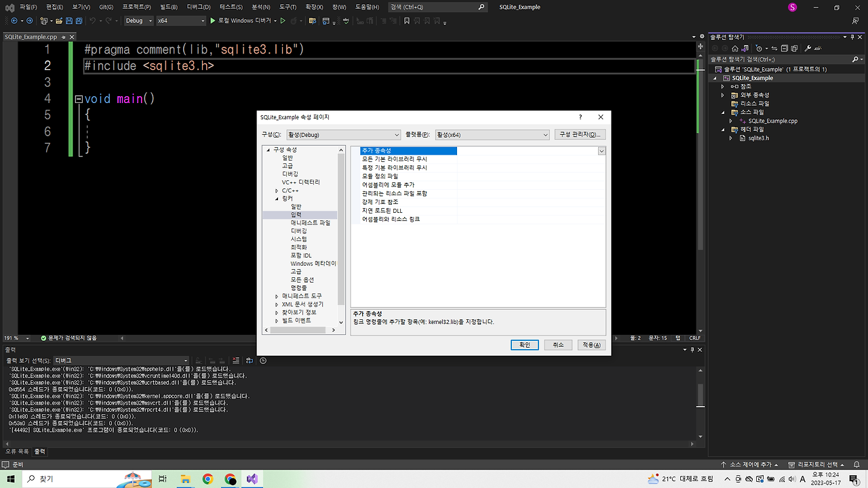Start debugging with the green play arrow

coord(213,20)
